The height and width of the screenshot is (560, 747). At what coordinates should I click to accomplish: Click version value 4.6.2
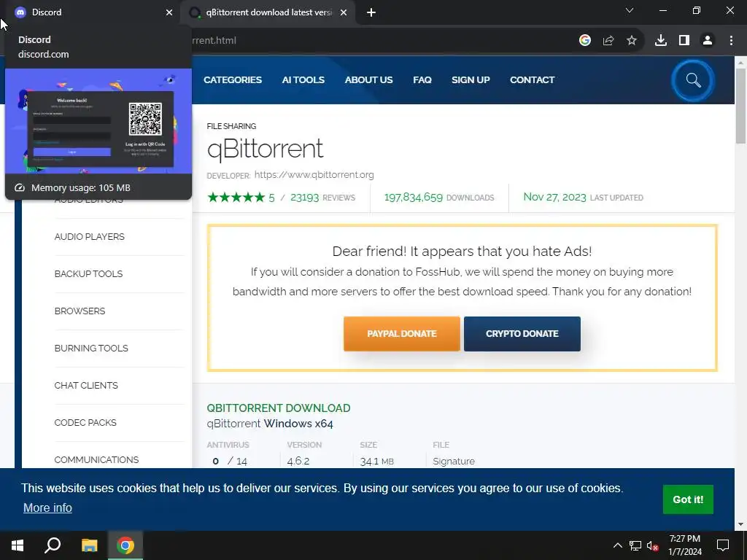(298, 462)
